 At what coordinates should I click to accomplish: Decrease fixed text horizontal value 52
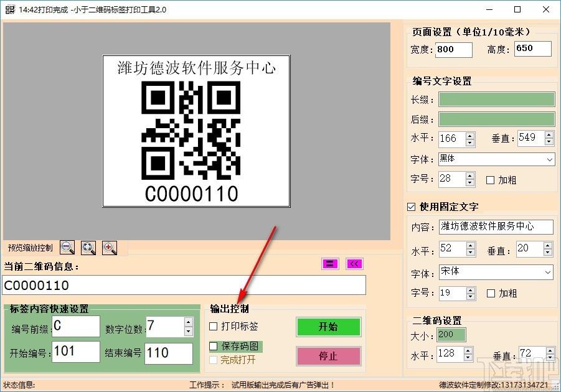click(471, 253)
